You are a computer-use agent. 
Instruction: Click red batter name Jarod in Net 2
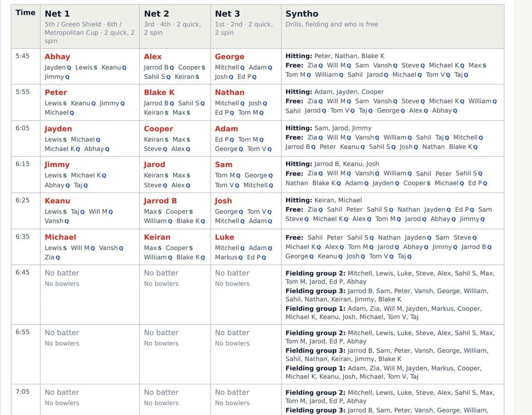[155, 165]
